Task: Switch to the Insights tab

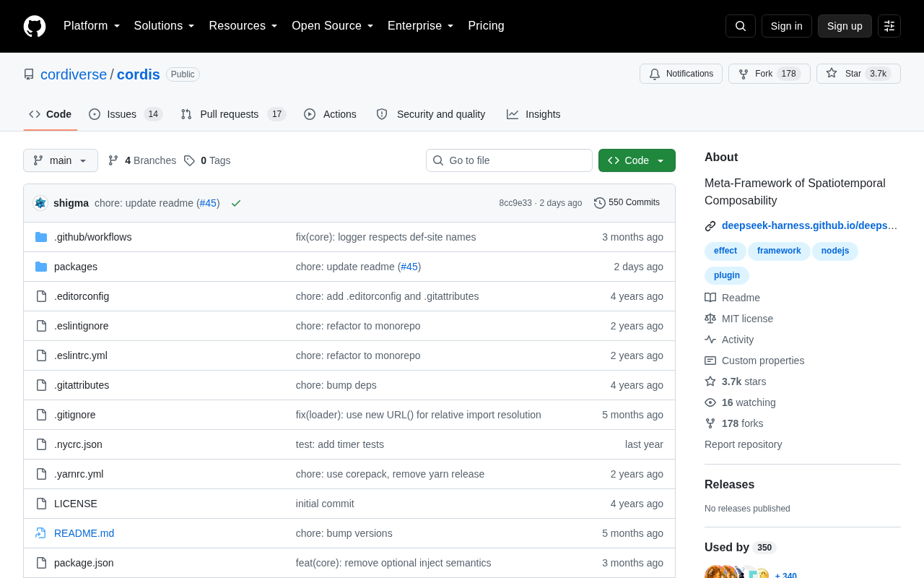Action: (x=533, y=114)
